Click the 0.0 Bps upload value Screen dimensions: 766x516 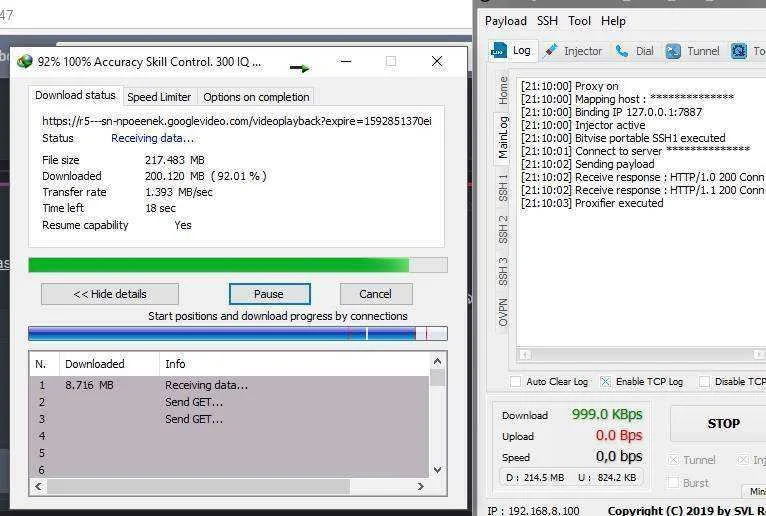(618, 435)
